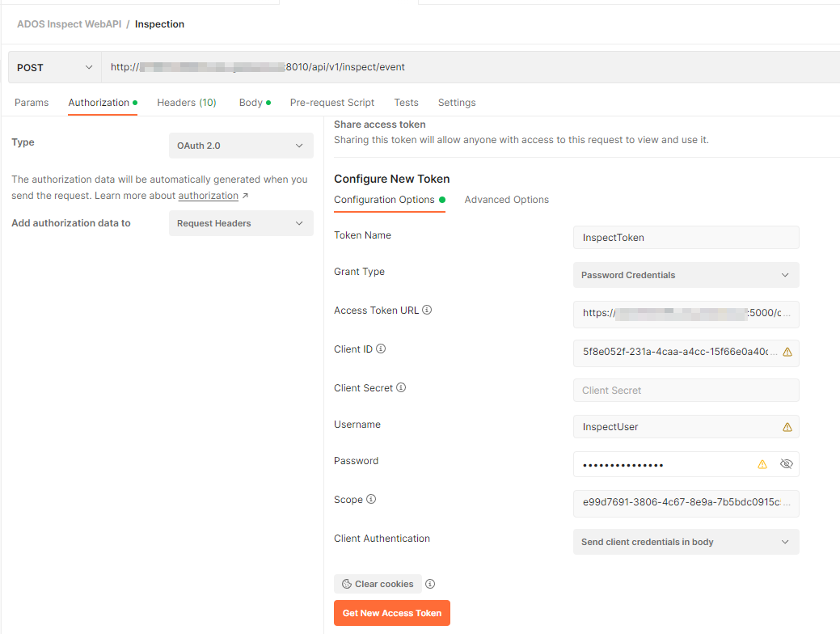Open the Add authorization data to dropdown
Viewport: 840px width, 634px height.
[x=240, y=222]
